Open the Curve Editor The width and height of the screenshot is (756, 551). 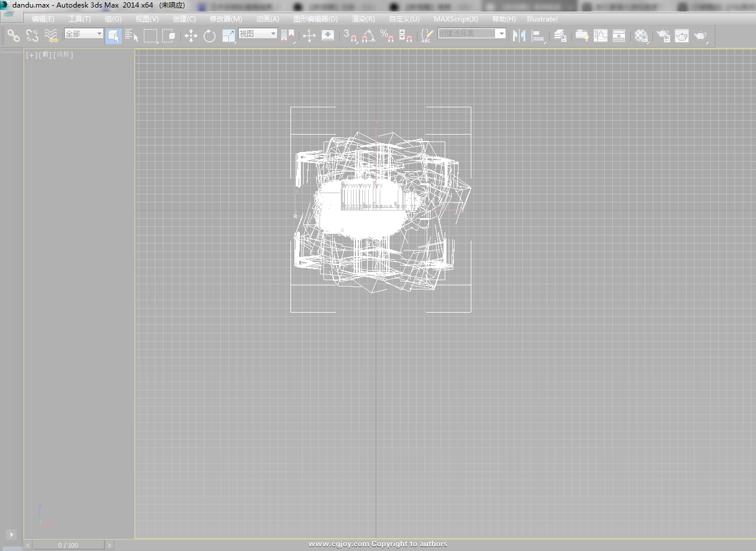click(x=601, y=36)
